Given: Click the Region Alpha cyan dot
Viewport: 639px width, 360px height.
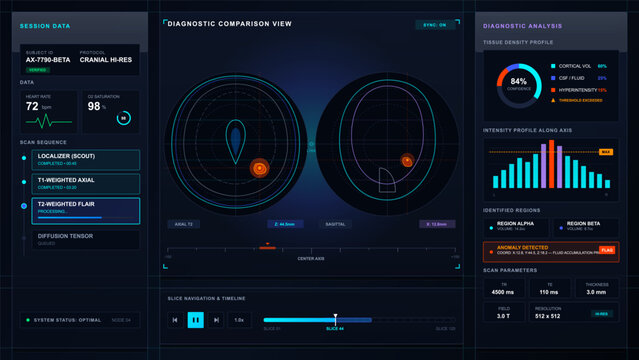Looking at the screenshot, I should click(491, 228).
